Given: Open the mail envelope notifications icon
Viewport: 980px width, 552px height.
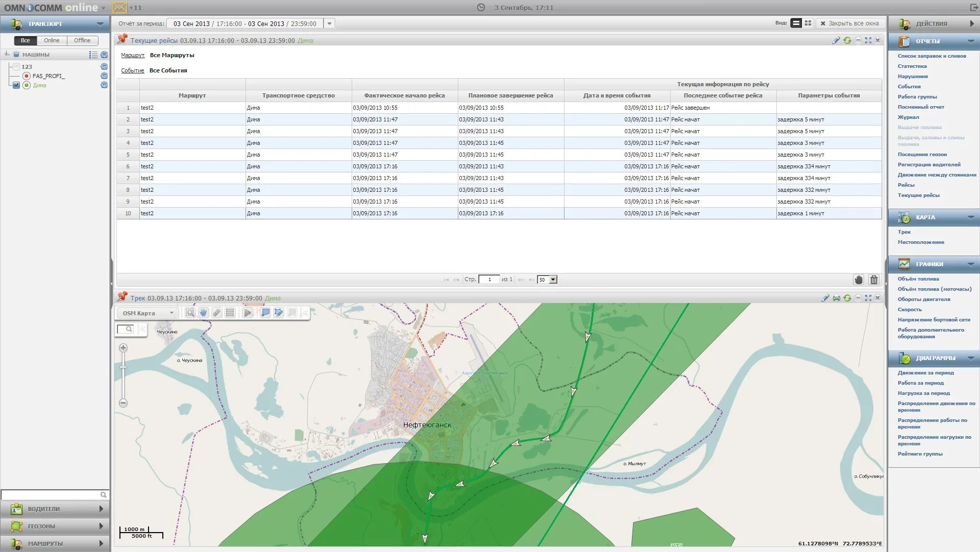Looking at the screenshot, I should [x=119, y=8].
